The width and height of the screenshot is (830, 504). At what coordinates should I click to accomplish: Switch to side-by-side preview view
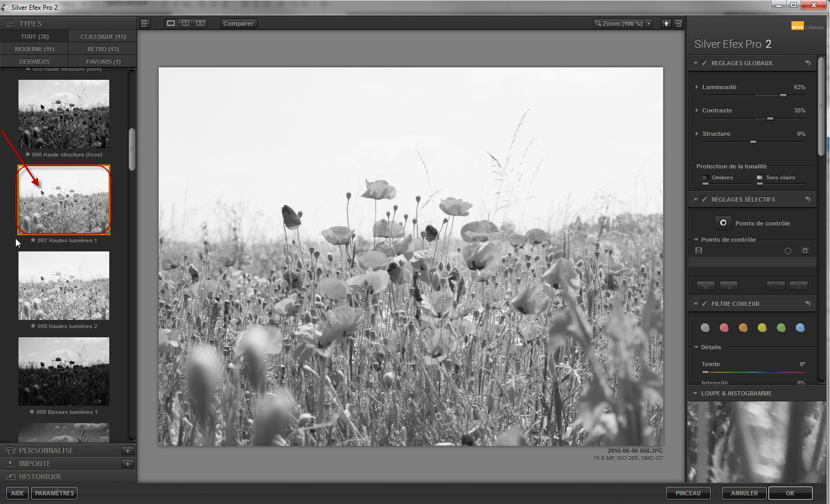(200, 23)
